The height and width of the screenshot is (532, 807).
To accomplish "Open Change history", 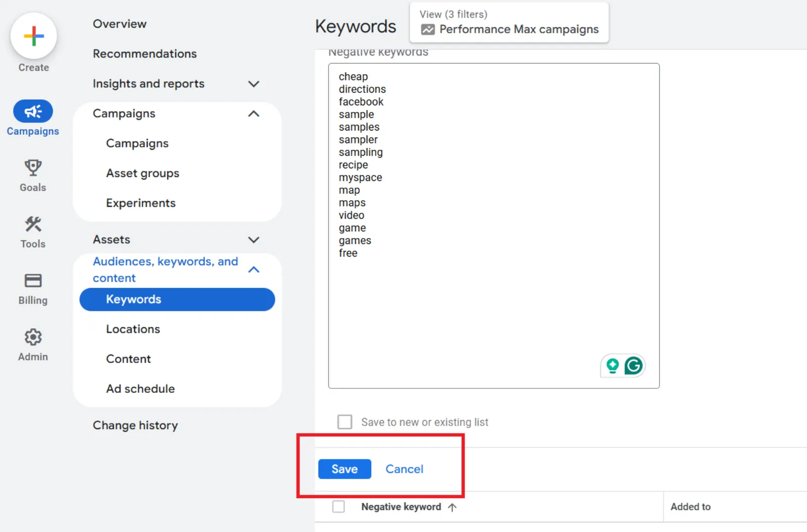I will (135, 426).
